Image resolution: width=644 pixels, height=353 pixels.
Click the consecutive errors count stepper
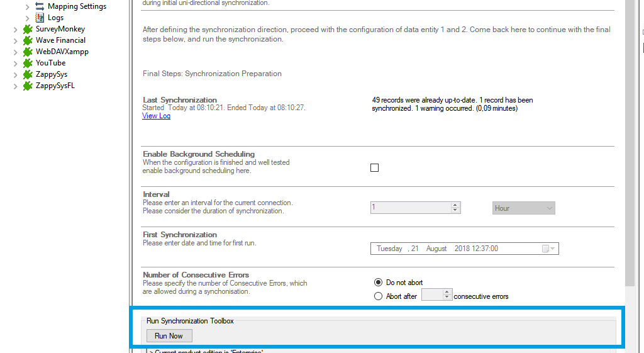(x=447, y=295)
